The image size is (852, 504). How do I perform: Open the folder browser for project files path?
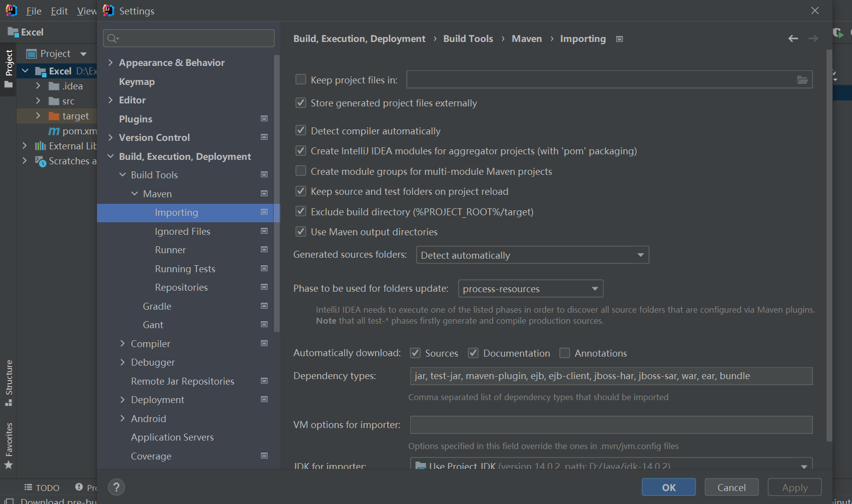(803, 79)
